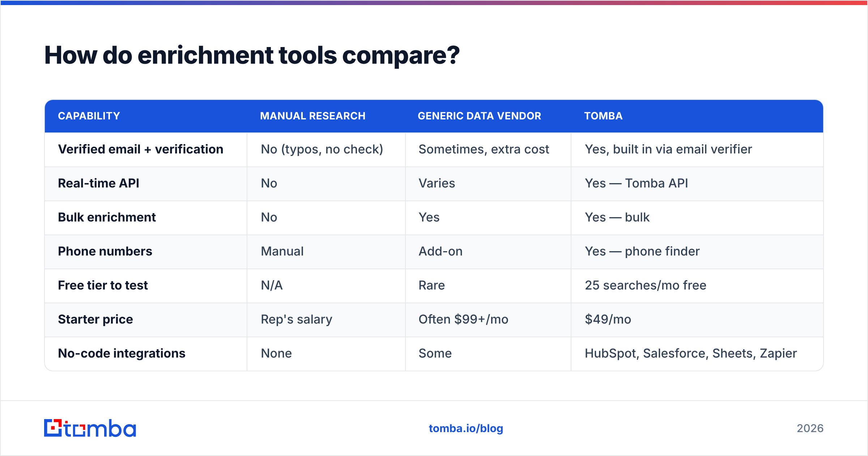
Task: Click the Tomba logo in the footer
Action: 90,428
